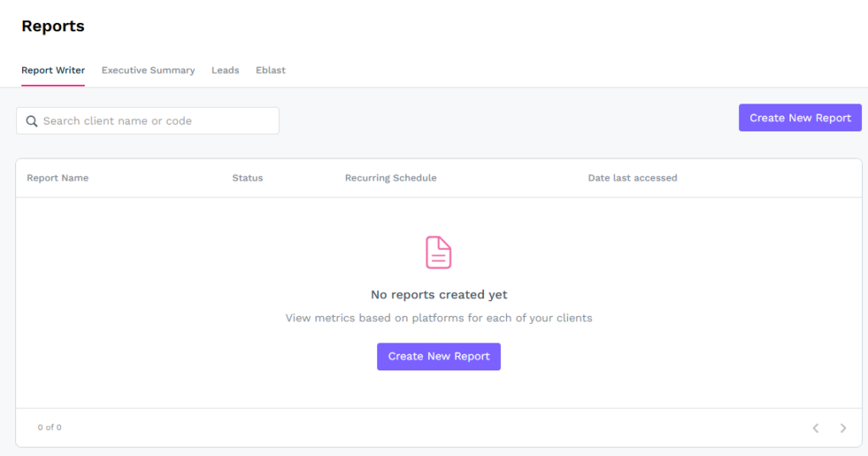
Task: Select the Recurring Schedule column header
Action: point(391,178)
